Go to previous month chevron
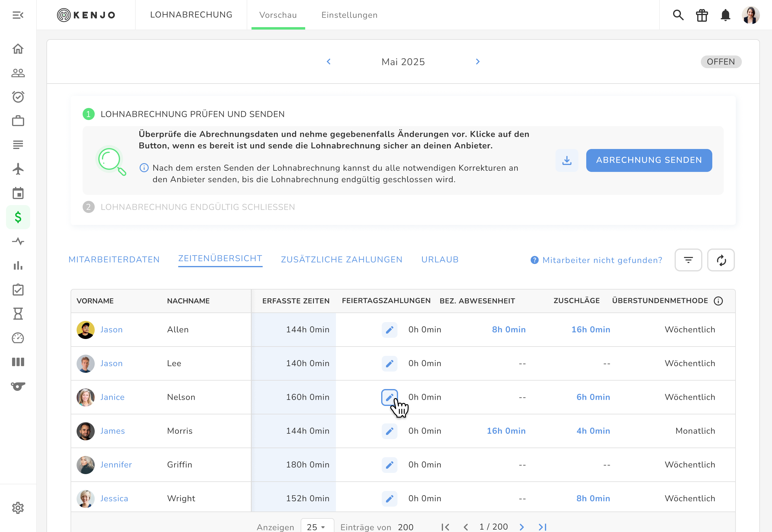Viewport: 772px width, 532px height. [x=329, y=62]
